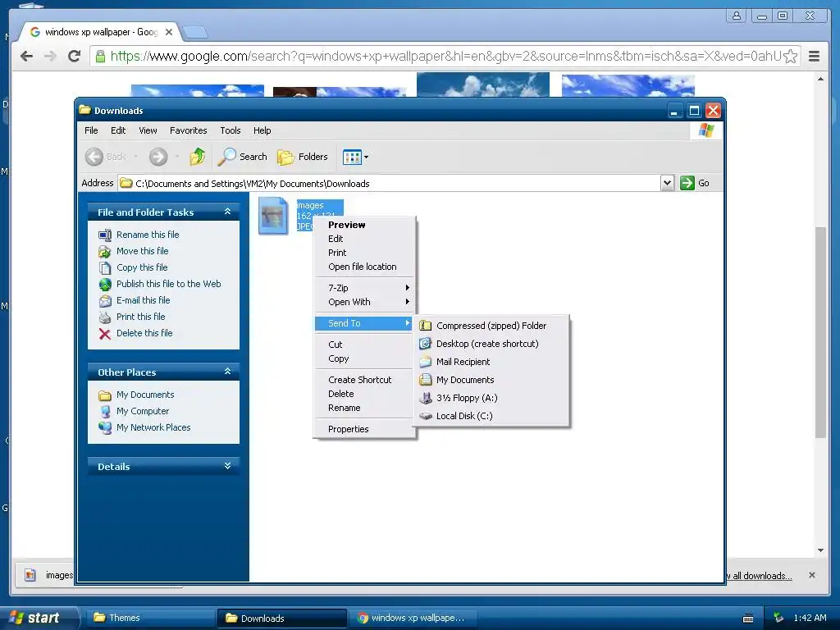Choose Rename in the context menu
The image size is (840, 630).
[364, 408]
